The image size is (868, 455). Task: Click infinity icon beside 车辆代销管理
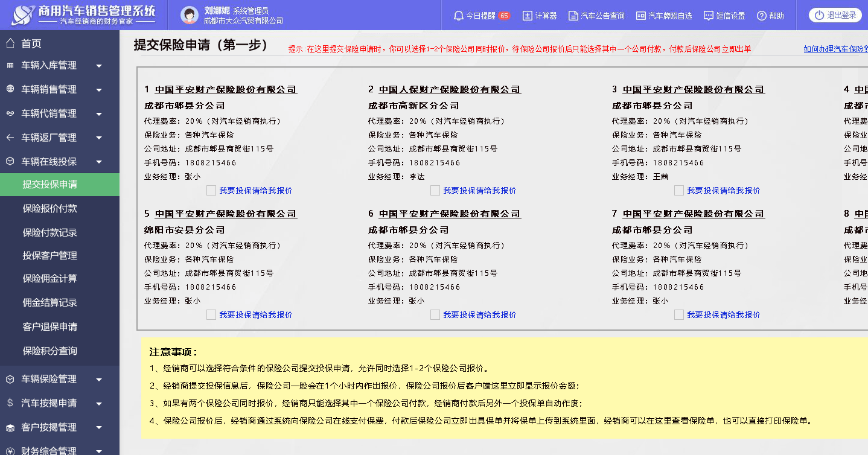coord(10,113)
